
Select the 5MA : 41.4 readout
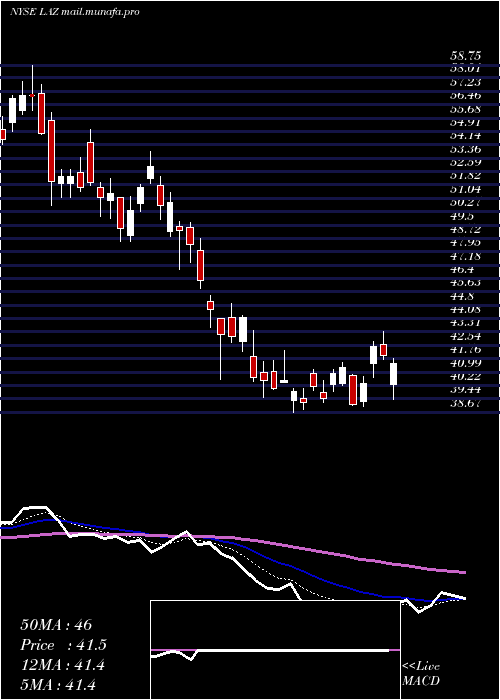tap(58, 684)
